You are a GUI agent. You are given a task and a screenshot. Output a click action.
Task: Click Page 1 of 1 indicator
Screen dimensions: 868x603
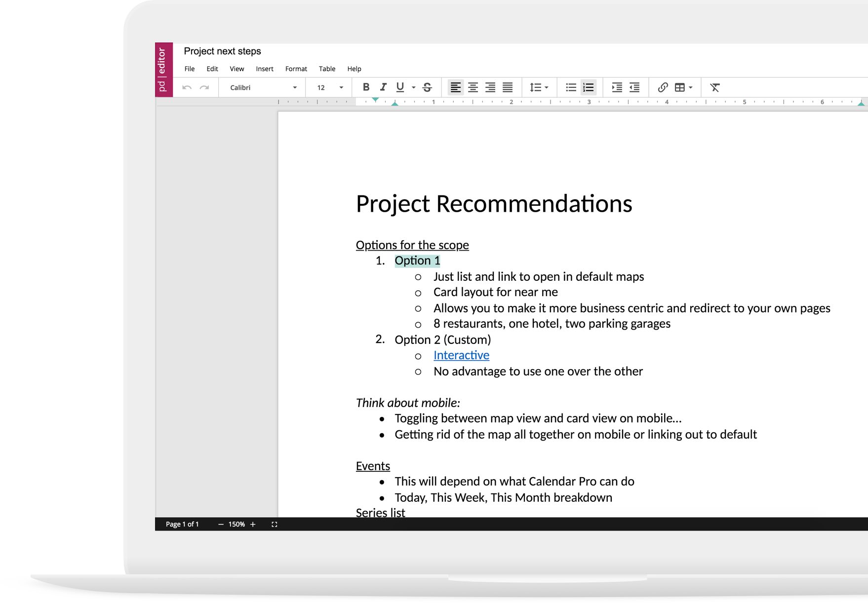coord(182,525)
